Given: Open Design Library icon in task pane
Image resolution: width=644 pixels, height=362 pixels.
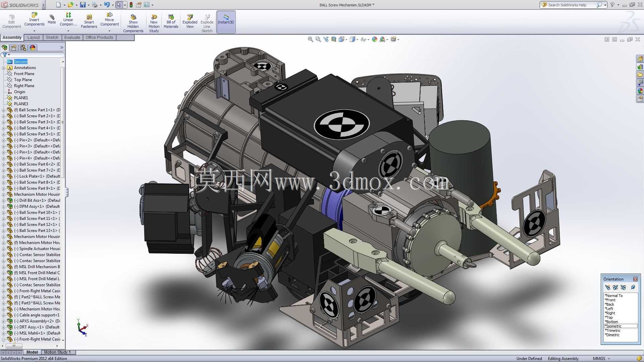Looking at the screenshot, I should [x=640, y=67].
